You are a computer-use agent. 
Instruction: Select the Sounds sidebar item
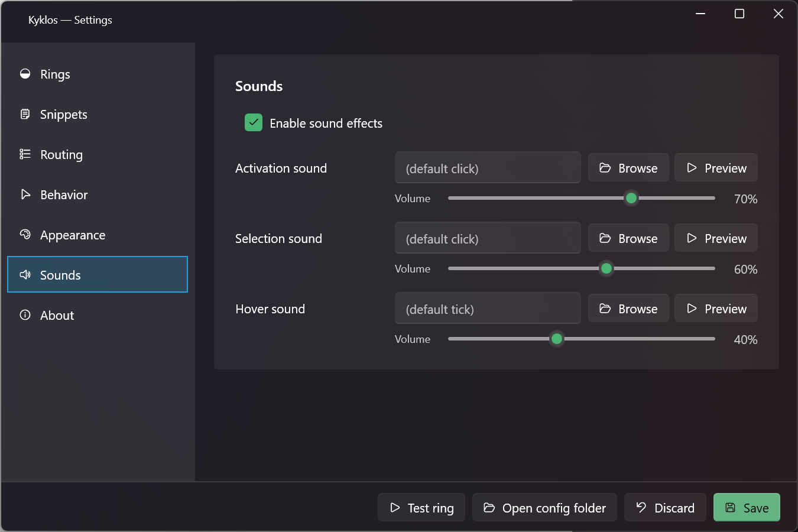click(98, 274)
